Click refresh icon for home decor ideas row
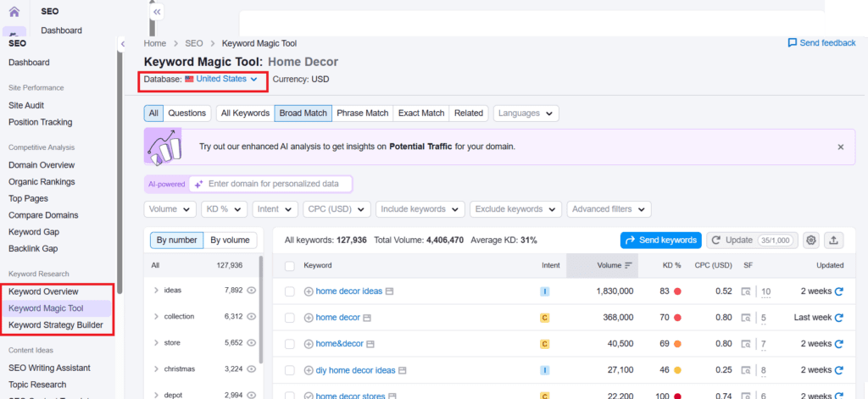 tap(839, 291)
